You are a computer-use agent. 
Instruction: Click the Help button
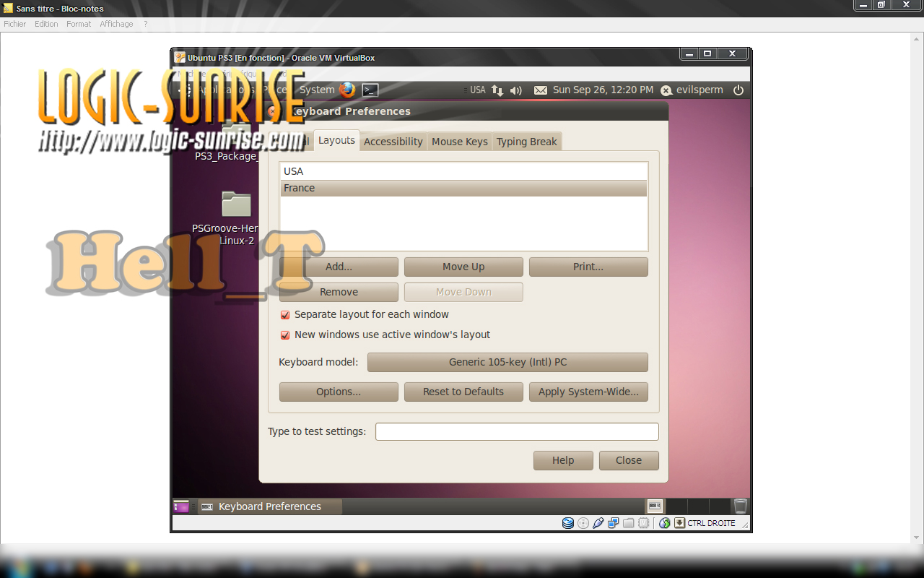click(563, 460)
